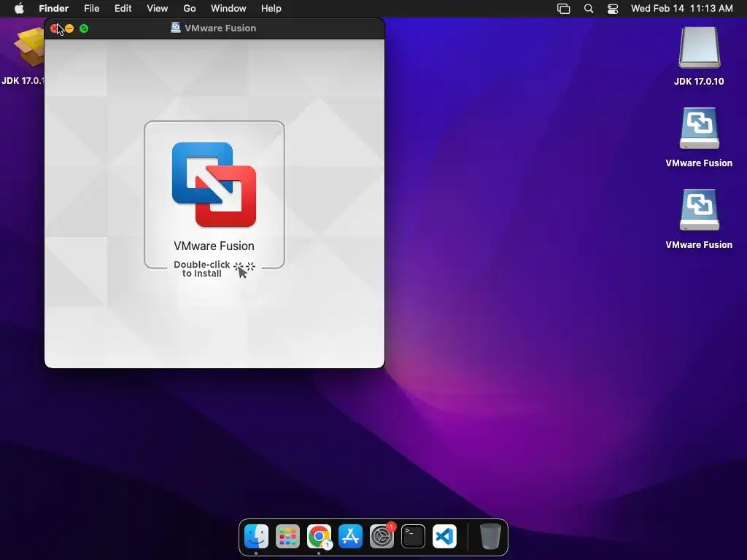
Task: Open Spotlight search in the menu bar
Action: click(x=589, y=9)
